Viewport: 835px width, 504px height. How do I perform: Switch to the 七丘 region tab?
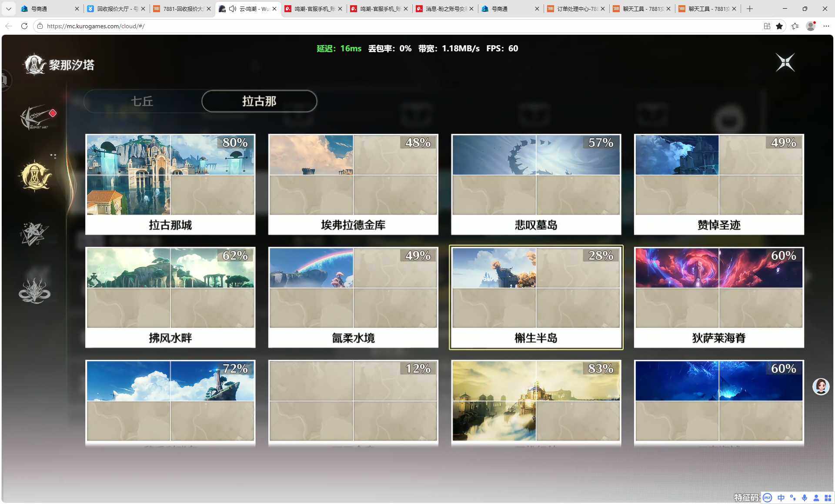(142, 101)
